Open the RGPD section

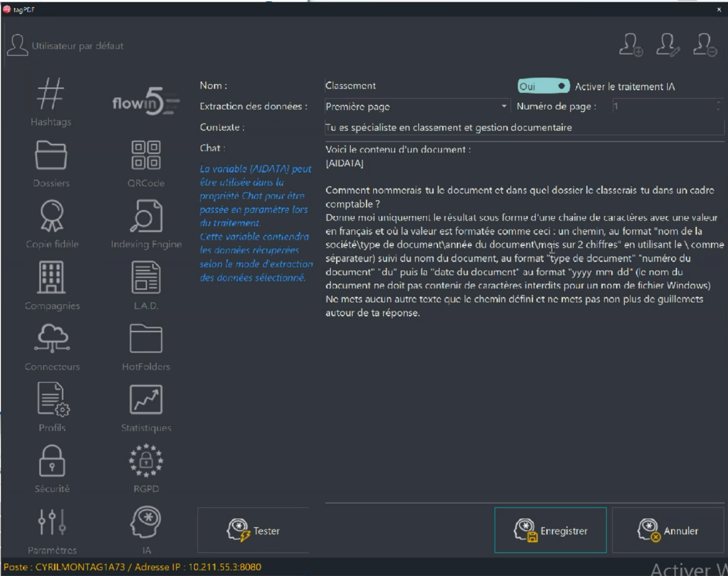[146, 468]
